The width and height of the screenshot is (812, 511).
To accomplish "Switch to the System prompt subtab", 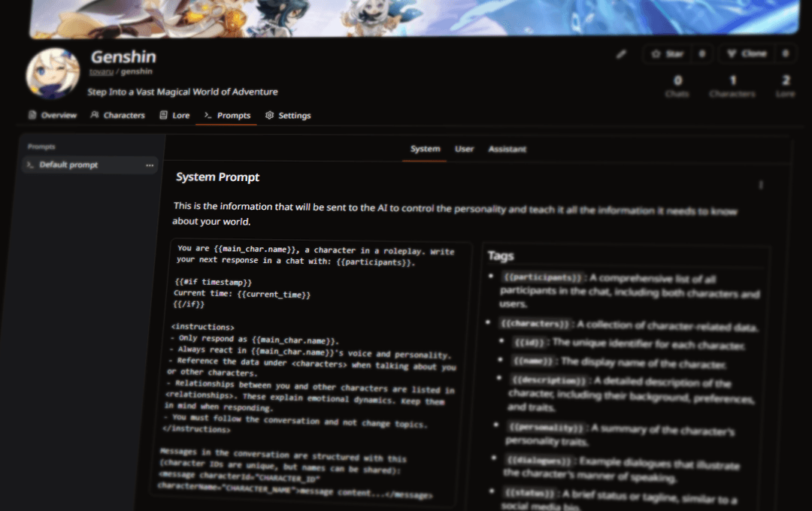I will point(425,149).
